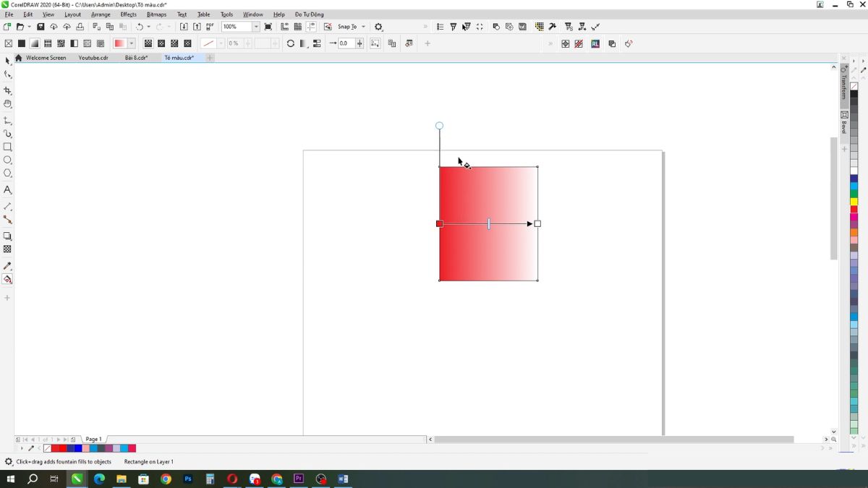
Task: Select the Rectangle tool
Action: 7,147
